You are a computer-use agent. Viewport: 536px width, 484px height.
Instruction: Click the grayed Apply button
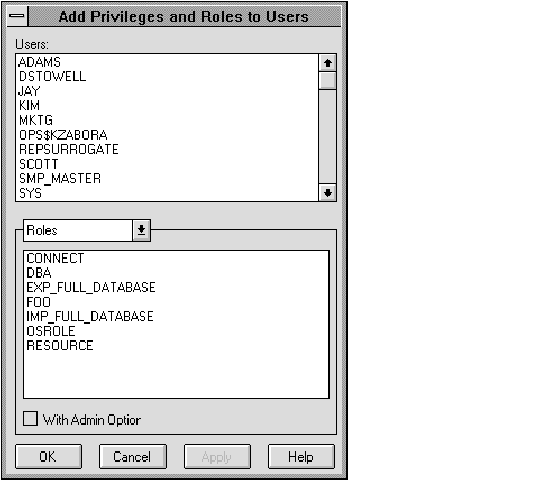click(x=217, y=457)
